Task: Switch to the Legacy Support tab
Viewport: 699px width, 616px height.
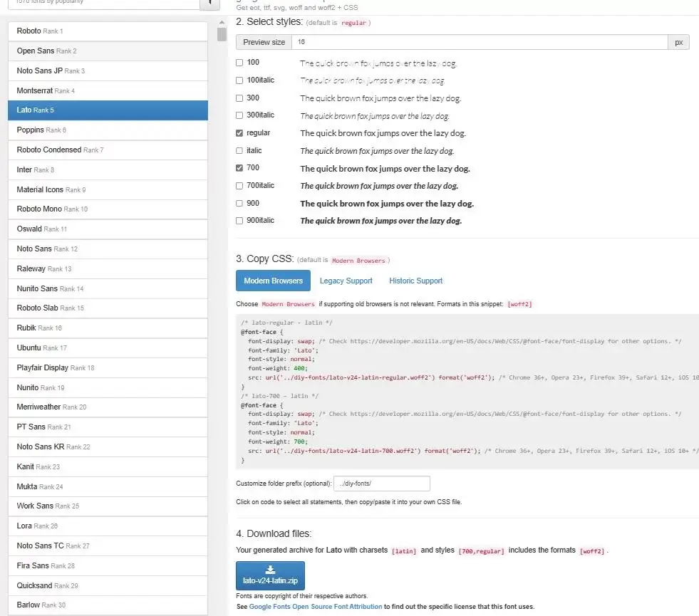Action: (346, 281)
